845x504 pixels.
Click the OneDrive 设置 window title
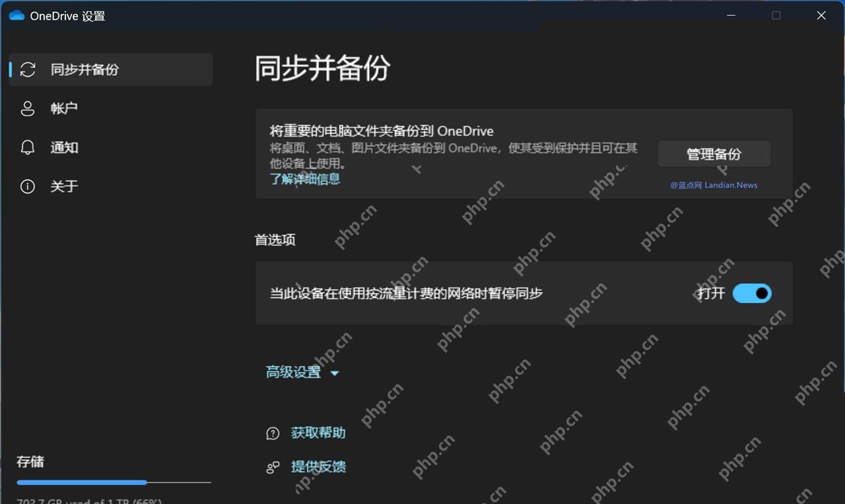pyautogui.click(x=67, y=16)
